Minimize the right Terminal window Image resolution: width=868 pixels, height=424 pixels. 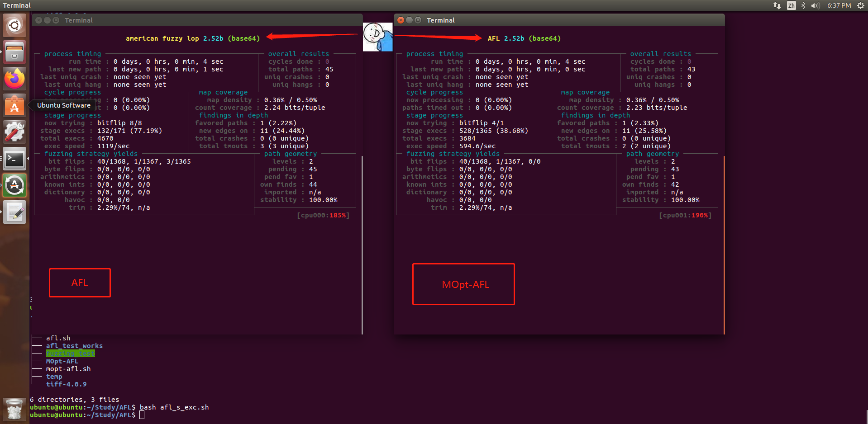pos(409,20)
